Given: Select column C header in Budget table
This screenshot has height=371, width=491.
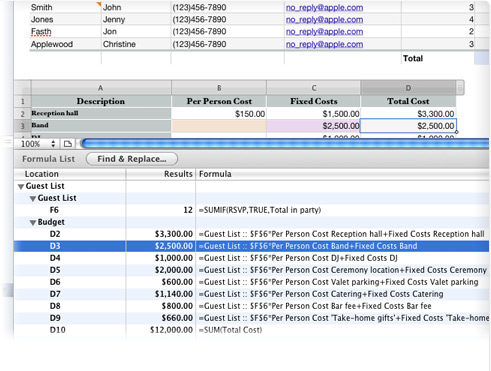Looking at the screenshot, I should coord(314,88).
